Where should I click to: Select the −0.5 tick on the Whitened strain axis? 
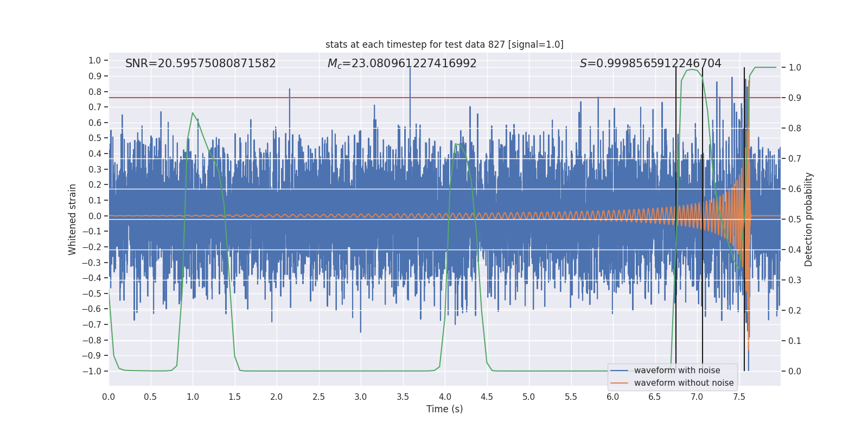tap(92, 293)
